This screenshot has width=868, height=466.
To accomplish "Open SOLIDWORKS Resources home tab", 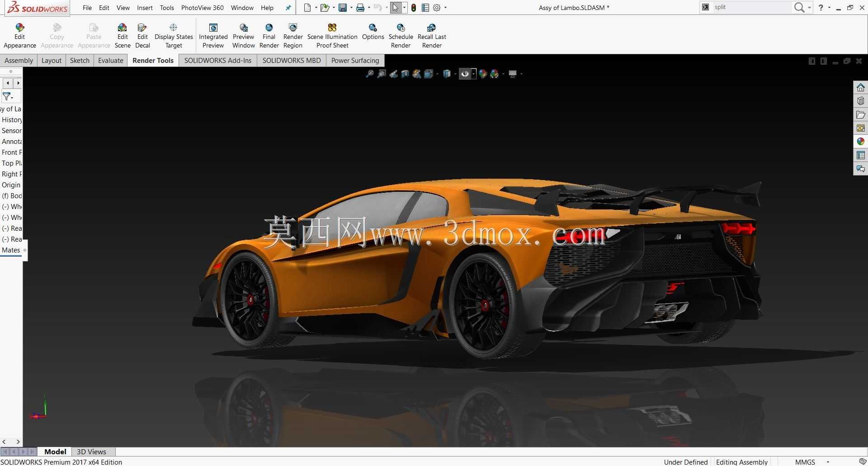I will (x=860, y=87).
